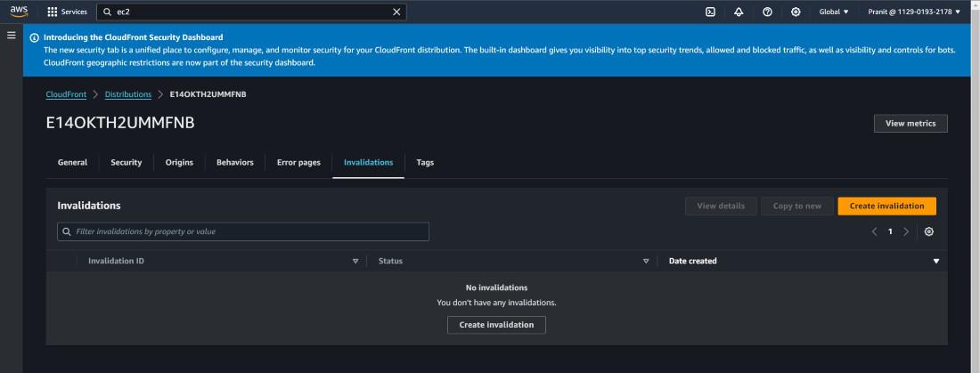Image resolution: width=980 pixels, height=373 pixels.
Task: Click the View metrics button
Action: click(911, 124)
